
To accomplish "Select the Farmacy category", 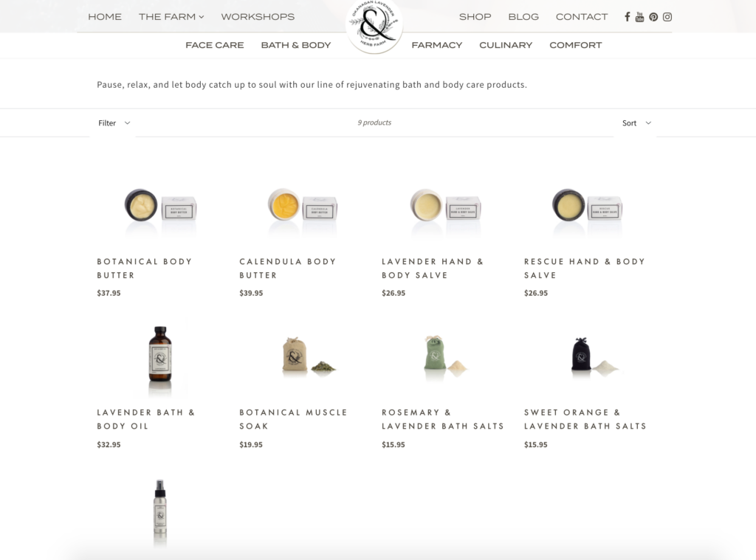I will tap(437, 45).
